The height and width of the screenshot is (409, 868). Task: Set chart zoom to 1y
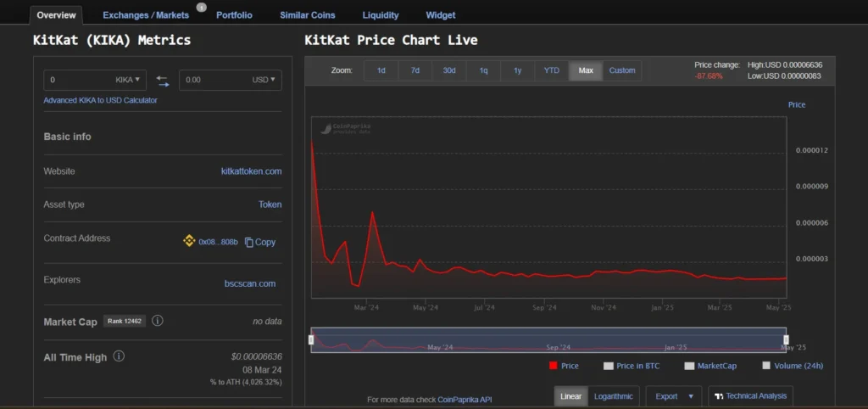click(518, 70)
